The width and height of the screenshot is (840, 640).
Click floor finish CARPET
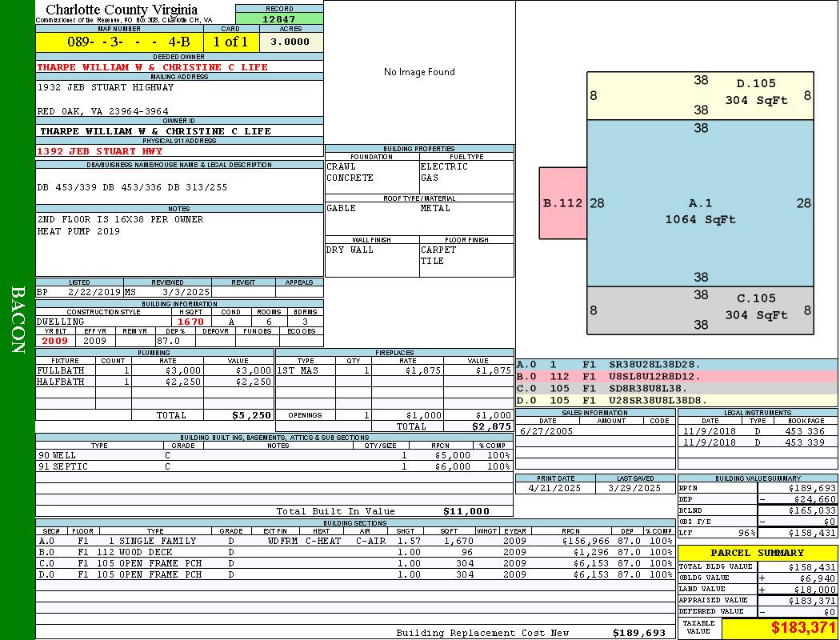[438, 250]
